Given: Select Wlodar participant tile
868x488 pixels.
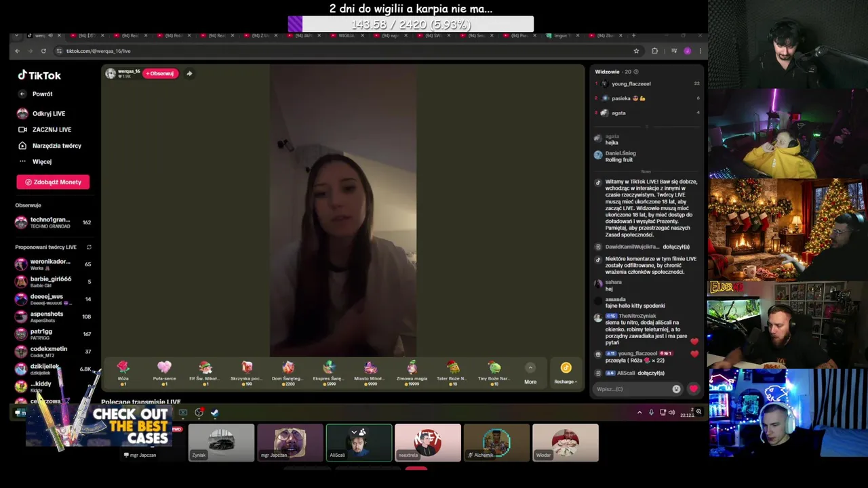Looking at the screenshot, I should (566, 443).
